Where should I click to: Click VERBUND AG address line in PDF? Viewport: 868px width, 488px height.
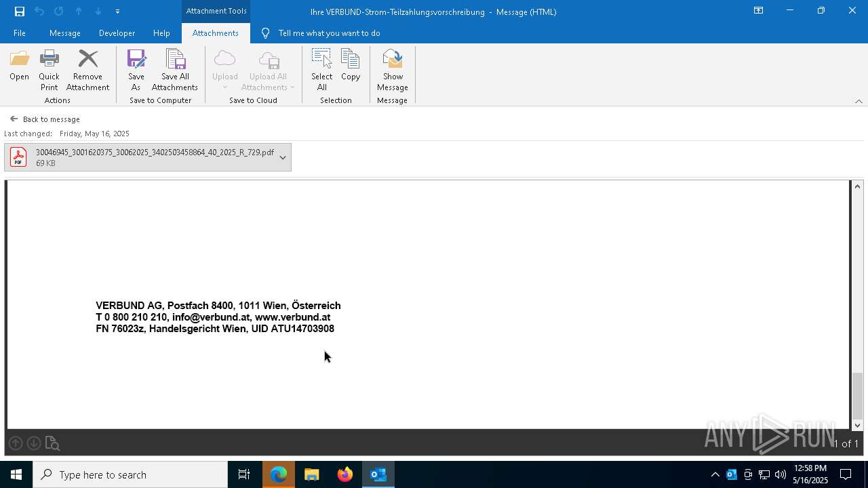tap(218, 306)
